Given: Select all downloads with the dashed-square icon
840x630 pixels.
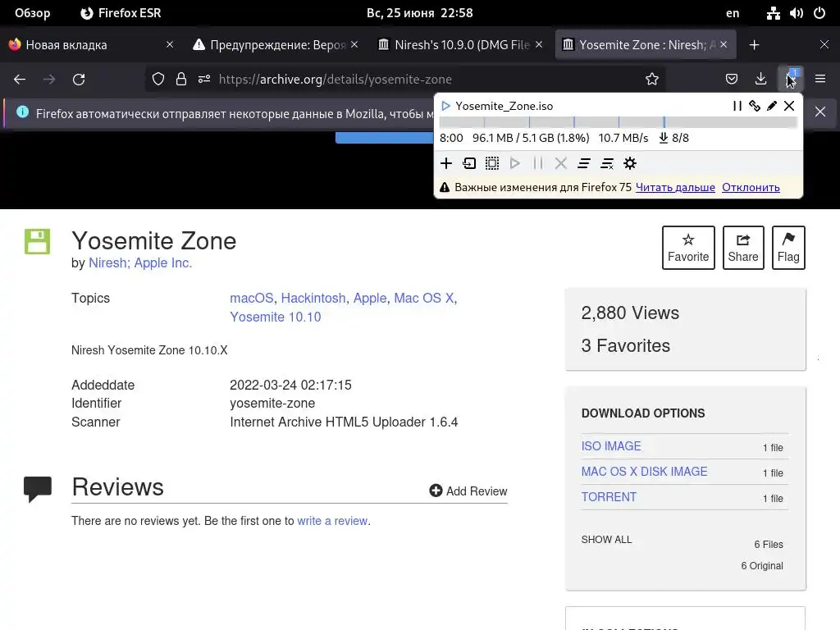Looking at the screenshot, I should pos(492,163).
